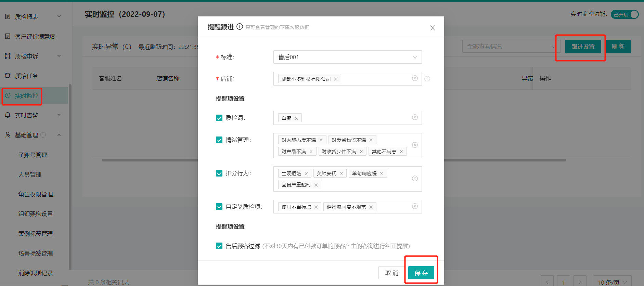
Task: Click the 质检申诉 sidebar icon
Action: click(x=8, y=56)
